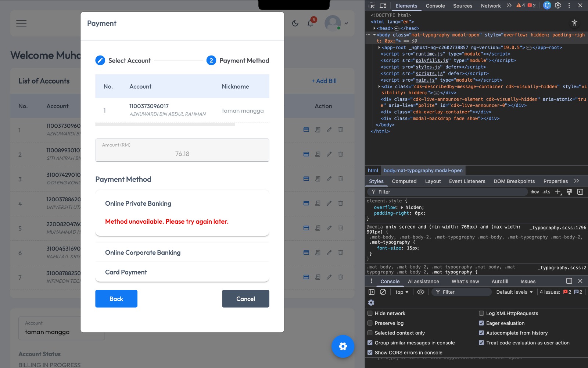Uncheck Group similar messages in console
Image resolution: width=588 pixels, height=368 pixels.
pos(370,343)
